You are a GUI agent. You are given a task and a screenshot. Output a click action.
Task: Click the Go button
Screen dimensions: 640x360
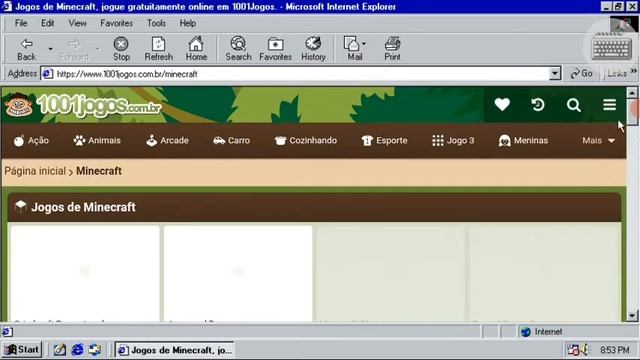(x=582, y=73)
